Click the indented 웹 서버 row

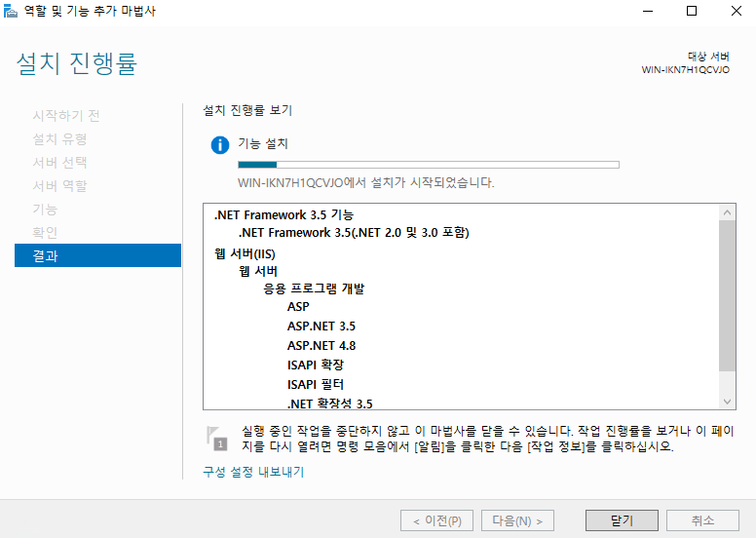258,271
